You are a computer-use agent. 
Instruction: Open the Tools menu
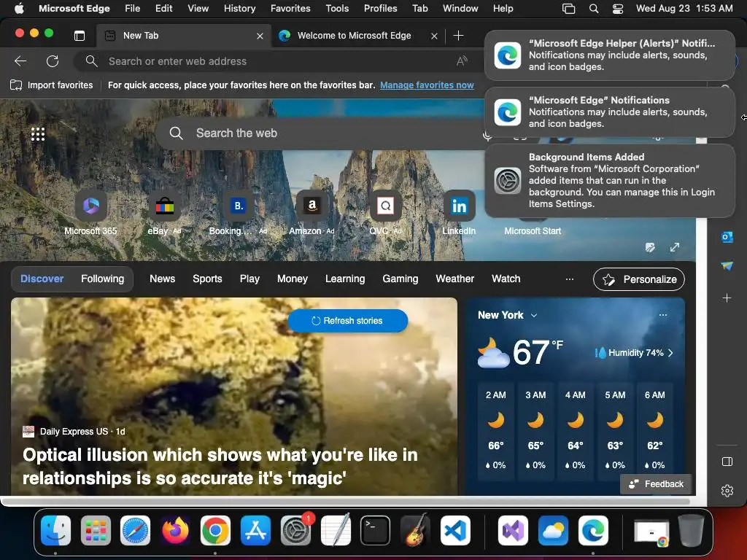[337, 8]
